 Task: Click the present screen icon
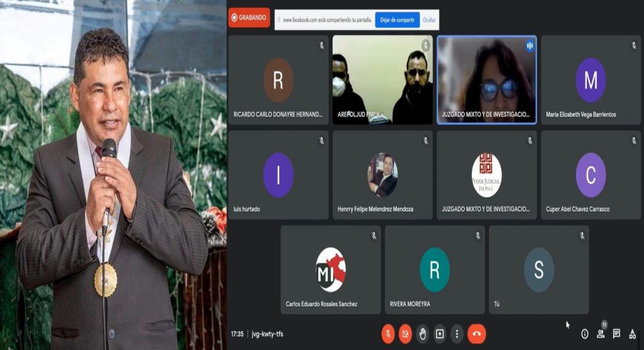[440, 334]
